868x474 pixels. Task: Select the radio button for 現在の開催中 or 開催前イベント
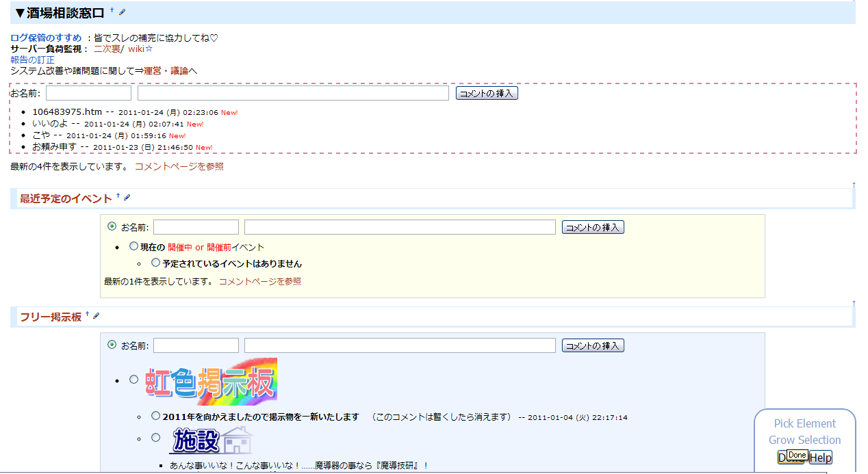pos(133,247)
